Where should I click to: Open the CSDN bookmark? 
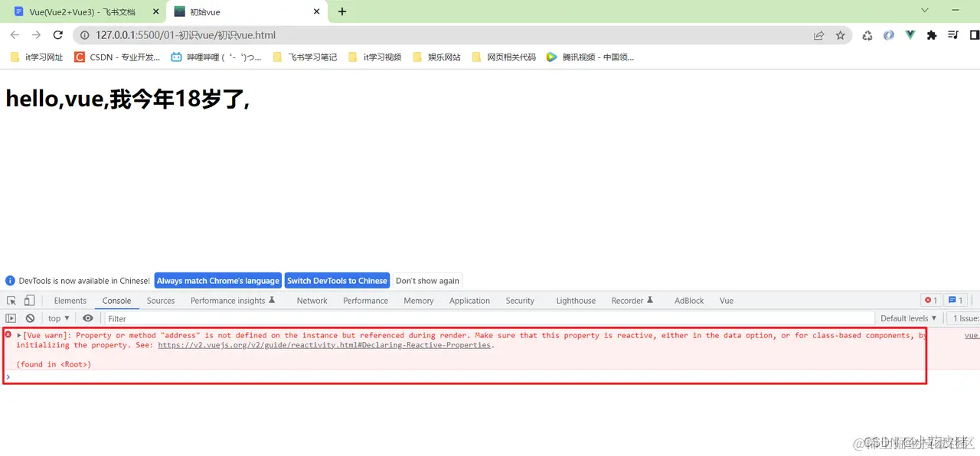117,57
